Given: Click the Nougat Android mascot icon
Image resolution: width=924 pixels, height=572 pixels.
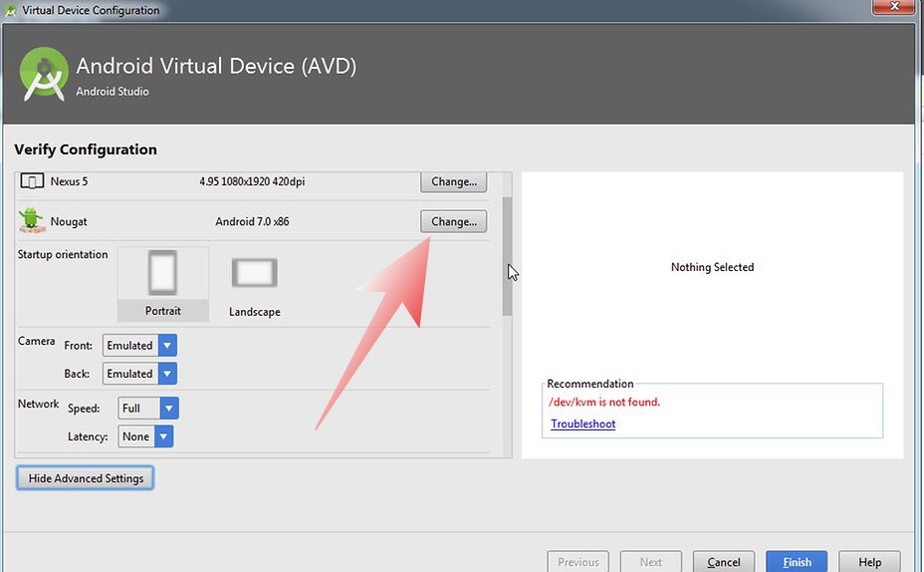Looking at the screenshot, I should [x=31, y=220].
